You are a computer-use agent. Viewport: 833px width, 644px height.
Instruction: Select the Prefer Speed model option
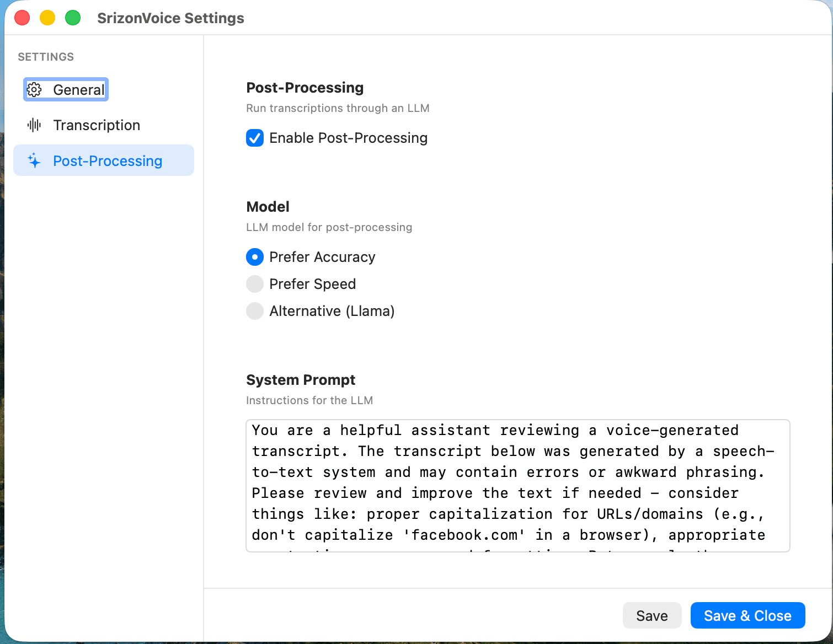tap(255, 284)
